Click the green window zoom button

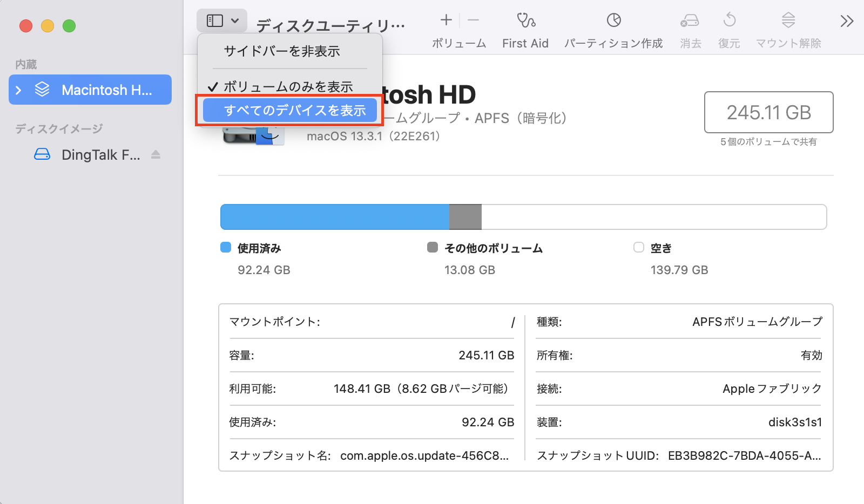tap(69, 26)
